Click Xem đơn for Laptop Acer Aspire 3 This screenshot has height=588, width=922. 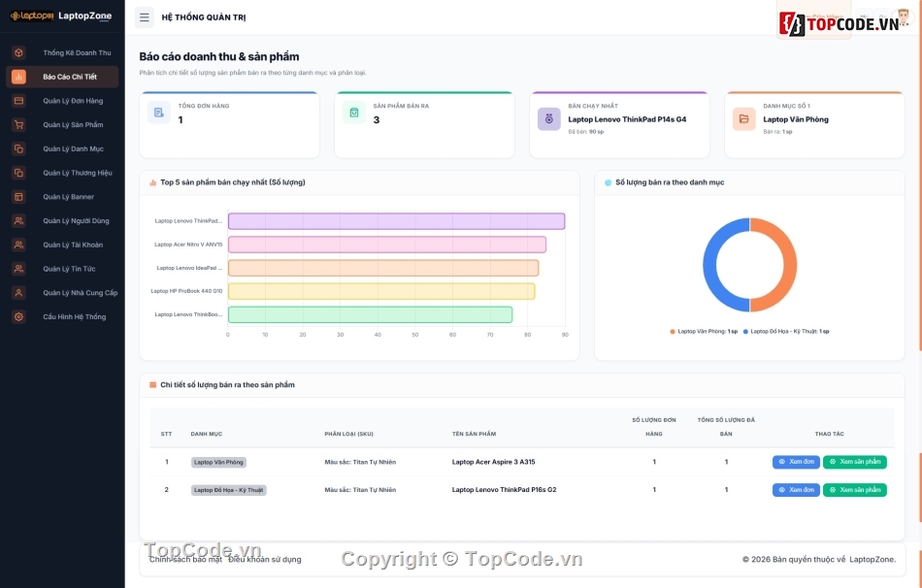coord(796,462)
